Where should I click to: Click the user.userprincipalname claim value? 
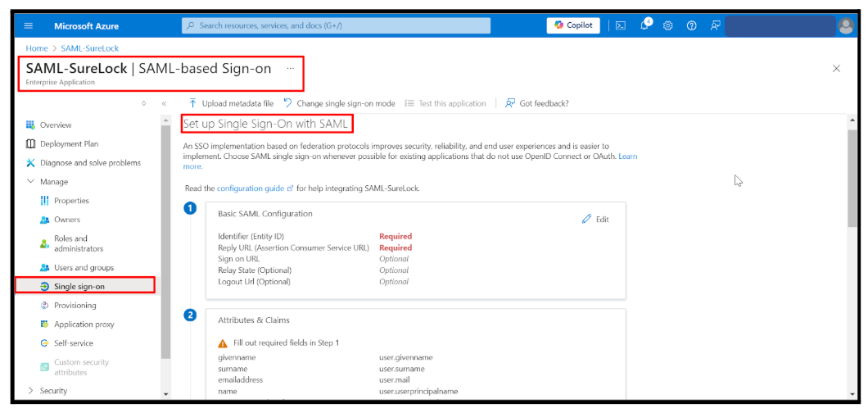coord(418,392)
